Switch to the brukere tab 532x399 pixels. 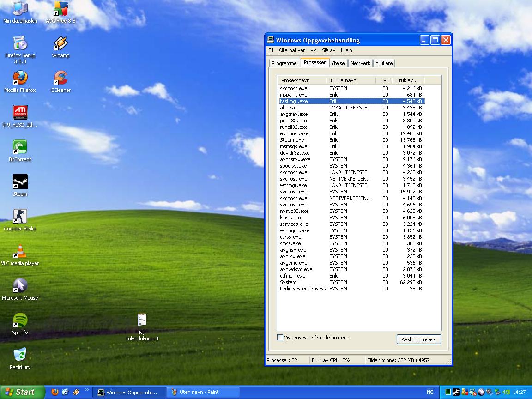pyautogui.click(x=384, y=63)
